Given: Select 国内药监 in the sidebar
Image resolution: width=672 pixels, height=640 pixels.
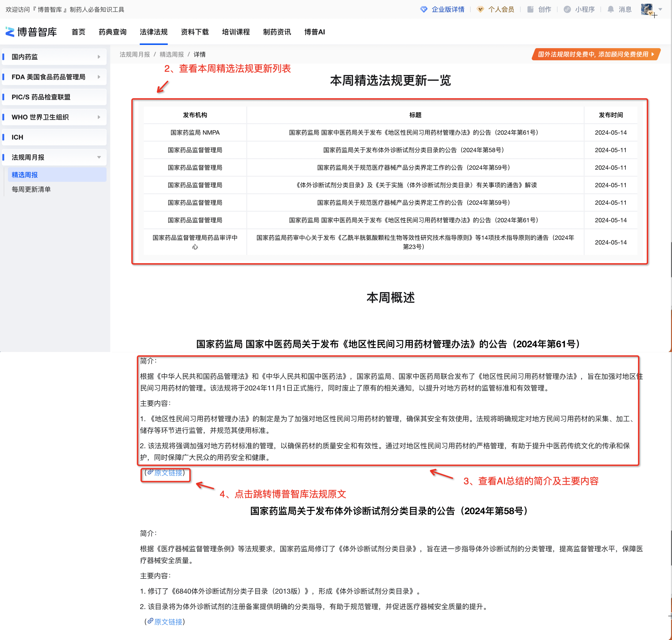Looking at the screenshot, I should [54, 57].
